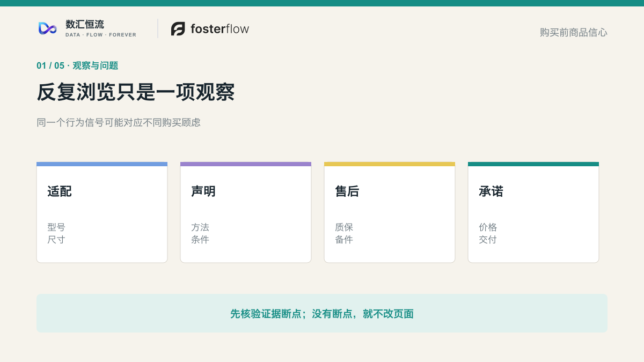Click the DATA · FLOW · FOREVER tagline
644x362 pixels.
[101, 35]
